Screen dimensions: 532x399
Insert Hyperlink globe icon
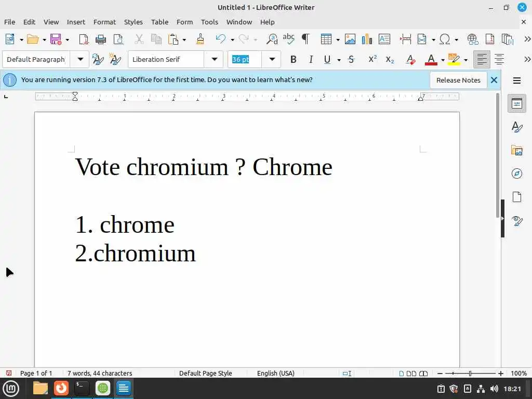pos(473,39)
